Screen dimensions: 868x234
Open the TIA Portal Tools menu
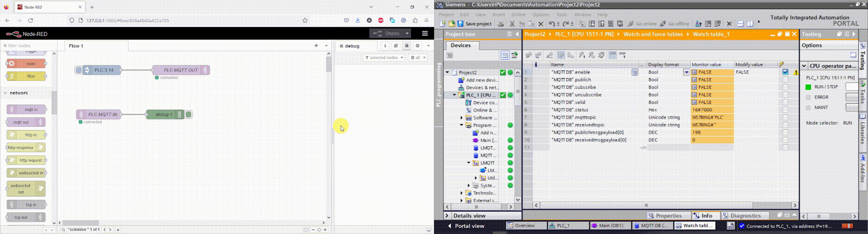point(561,15)
